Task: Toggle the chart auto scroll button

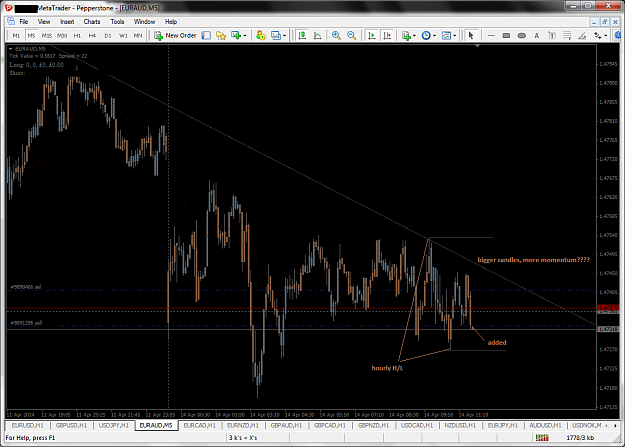Action: (x=371, y=35)
